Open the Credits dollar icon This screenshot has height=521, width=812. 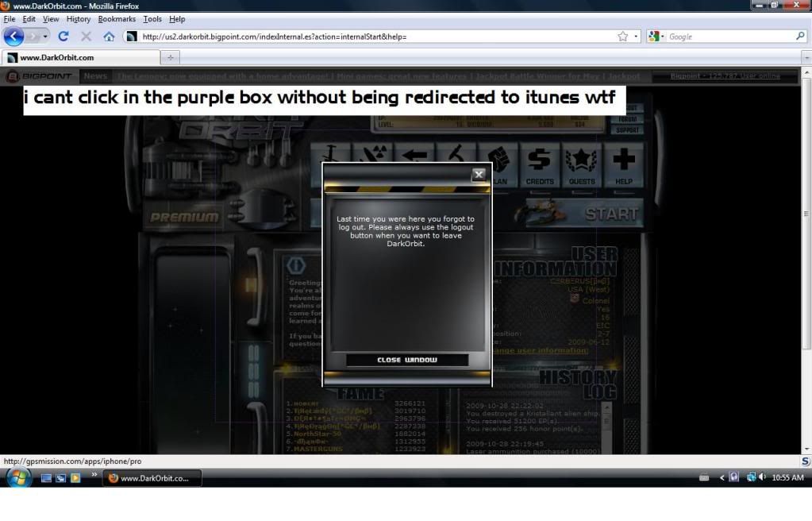539,164
